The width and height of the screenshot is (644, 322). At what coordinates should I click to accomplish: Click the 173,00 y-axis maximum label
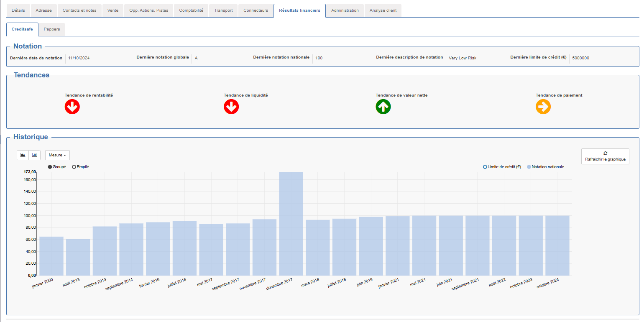coord(30,172)
